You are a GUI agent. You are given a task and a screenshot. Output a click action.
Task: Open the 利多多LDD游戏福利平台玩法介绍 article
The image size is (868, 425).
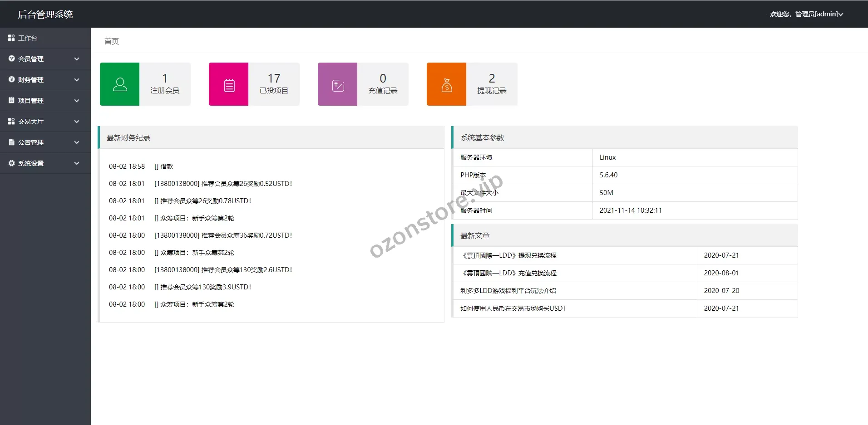[x=509, y=290]
